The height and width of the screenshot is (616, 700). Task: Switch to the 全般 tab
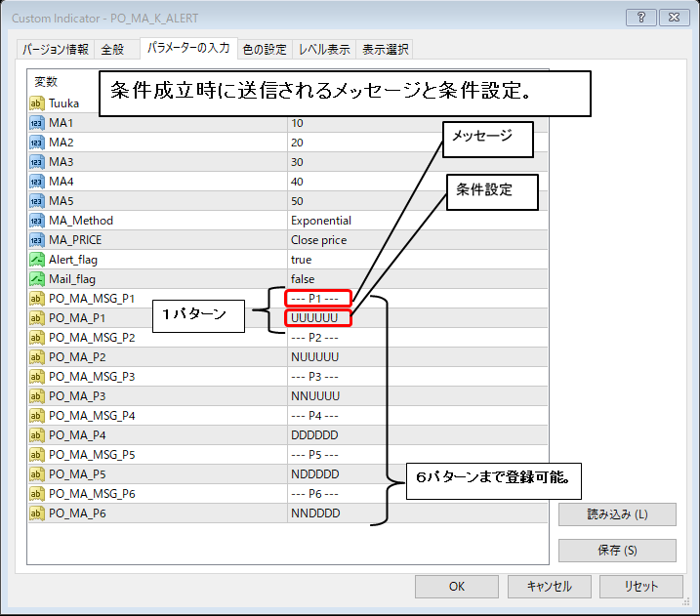[x=117, y=49]
